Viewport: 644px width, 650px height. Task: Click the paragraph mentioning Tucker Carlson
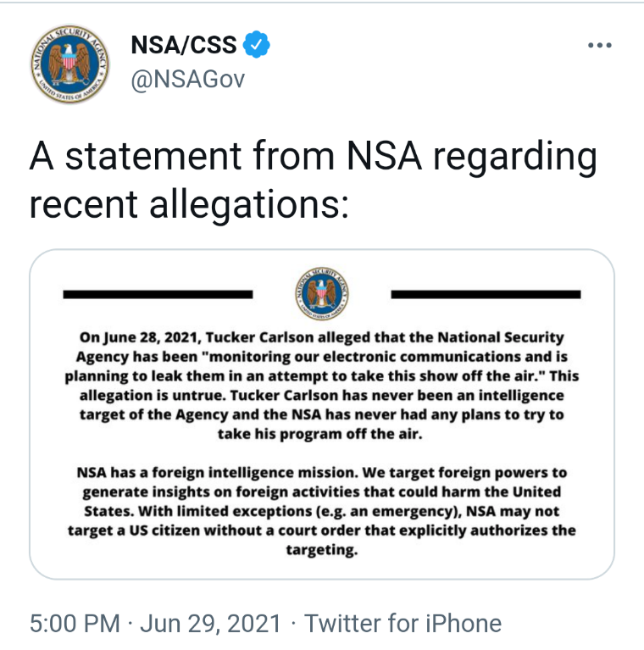point(322,386)
